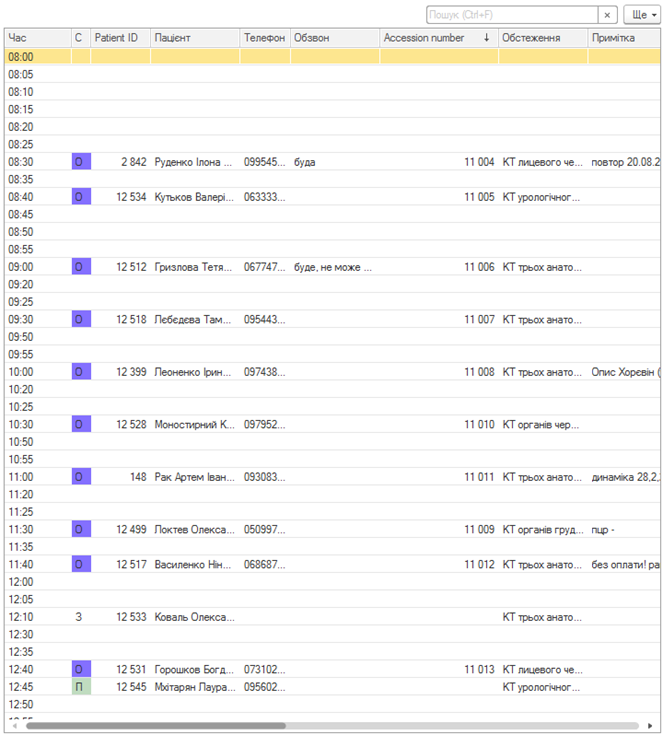The image size is (663, 735).
Task: Click the search field Пошук
Action: (x=512, y=15)
